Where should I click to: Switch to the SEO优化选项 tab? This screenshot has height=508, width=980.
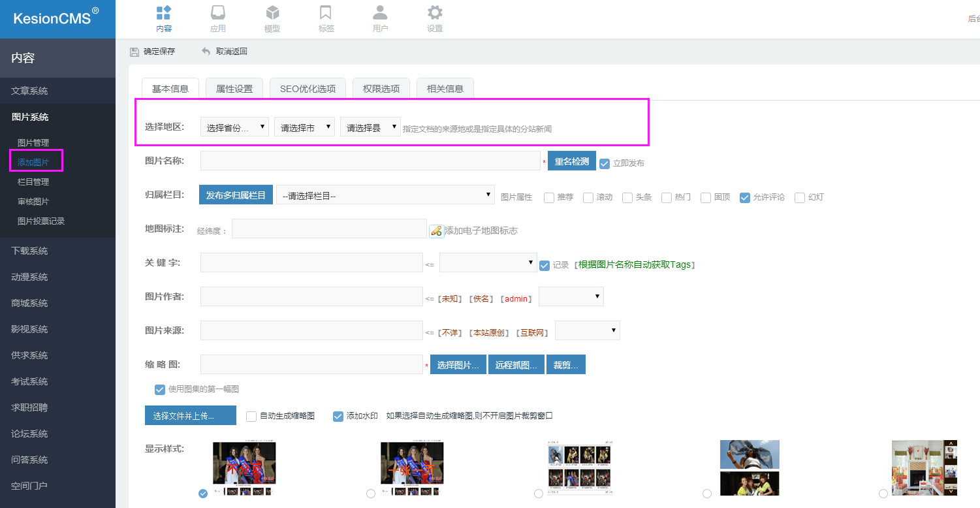308,88
